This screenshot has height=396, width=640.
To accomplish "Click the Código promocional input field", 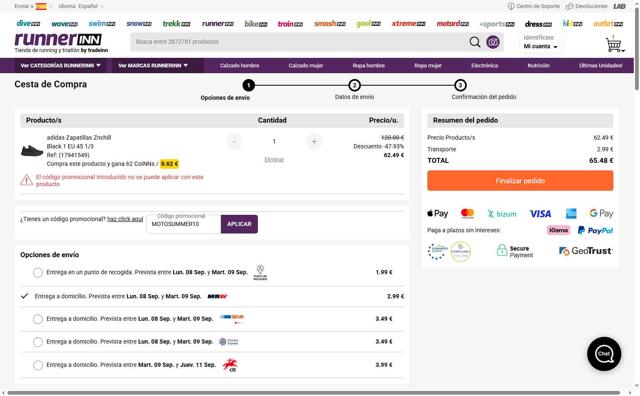I will pos(184,224).
